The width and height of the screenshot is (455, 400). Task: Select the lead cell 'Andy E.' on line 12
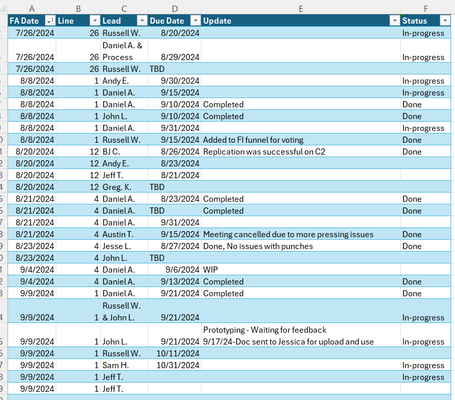124,163
